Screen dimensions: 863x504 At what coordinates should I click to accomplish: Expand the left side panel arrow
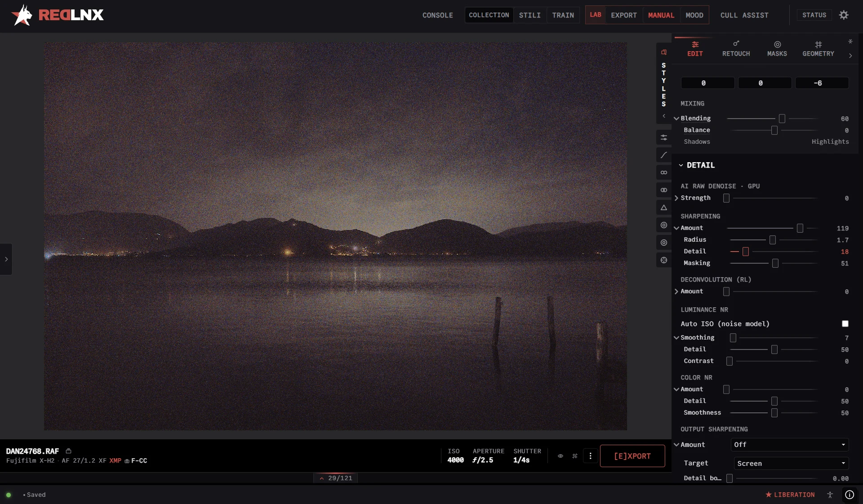click(x=6, y=259)
